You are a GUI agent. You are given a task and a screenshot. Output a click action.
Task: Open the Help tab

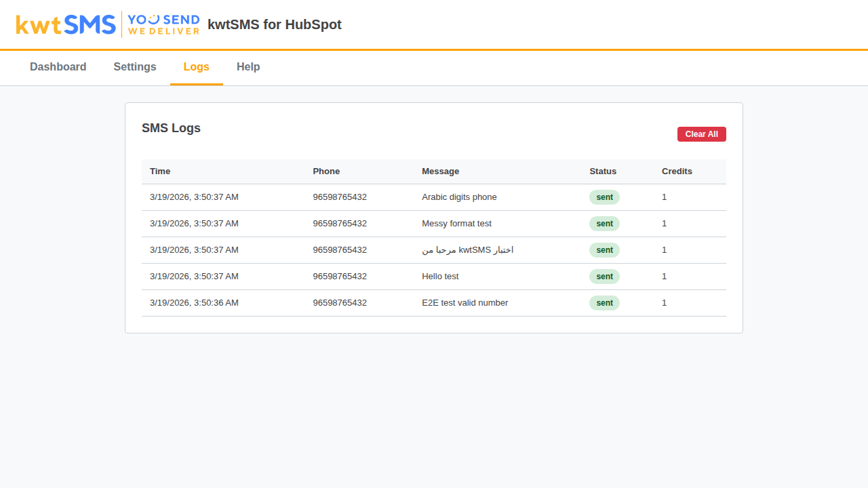click(x=248, y=67)
